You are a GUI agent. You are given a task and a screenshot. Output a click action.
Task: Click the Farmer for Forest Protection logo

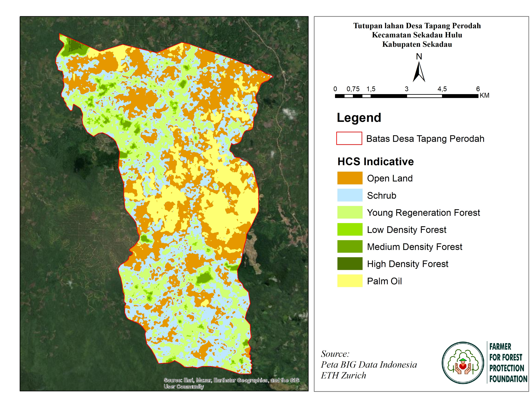point(463,363)
